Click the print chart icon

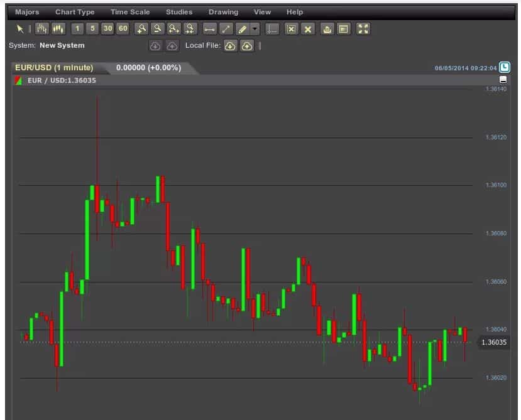click(x=327, y=29)
